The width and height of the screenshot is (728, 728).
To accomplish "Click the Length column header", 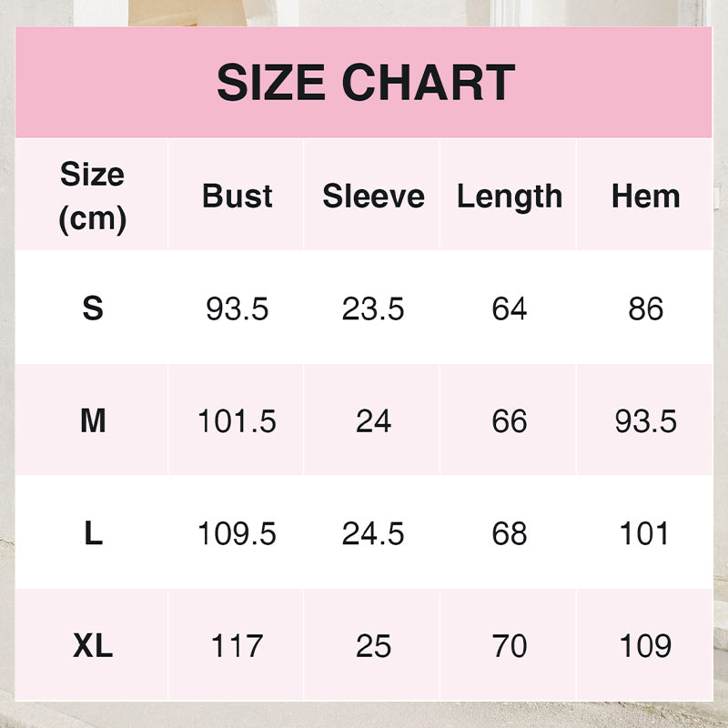I will point(509,196).
